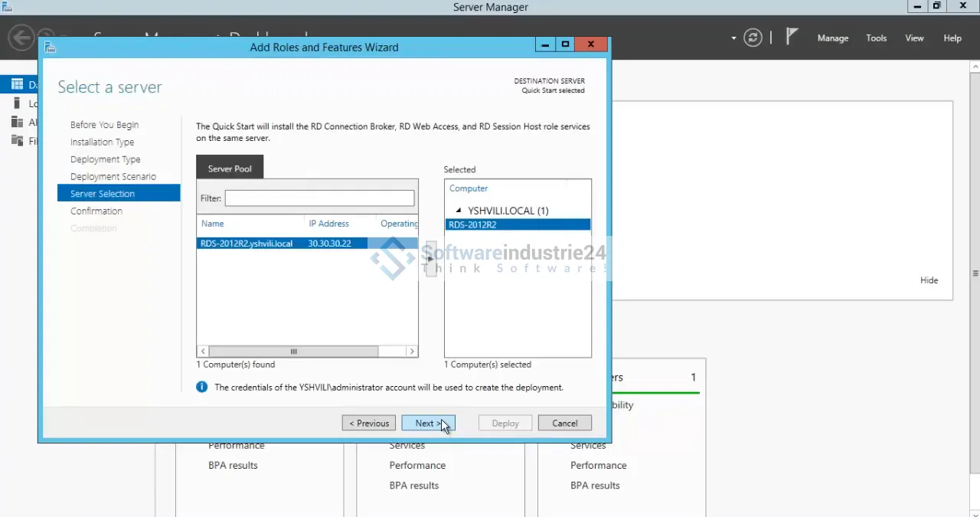Click the arrow button to add server to Selected

(x=430, y=259)
